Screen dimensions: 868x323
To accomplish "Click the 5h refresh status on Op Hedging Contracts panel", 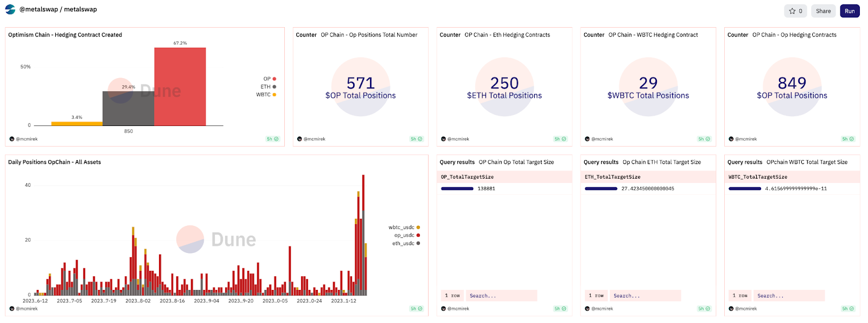I will pyautogui.click(x=848, y=139).
